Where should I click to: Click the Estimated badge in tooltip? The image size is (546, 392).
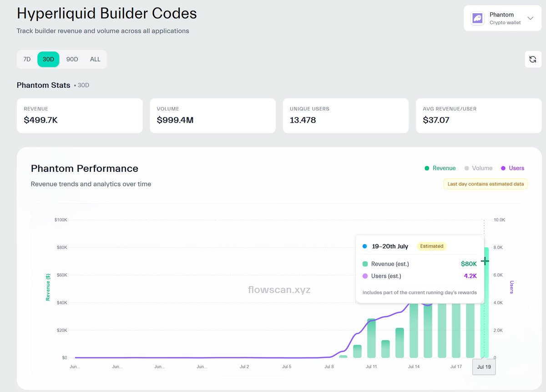432,246
